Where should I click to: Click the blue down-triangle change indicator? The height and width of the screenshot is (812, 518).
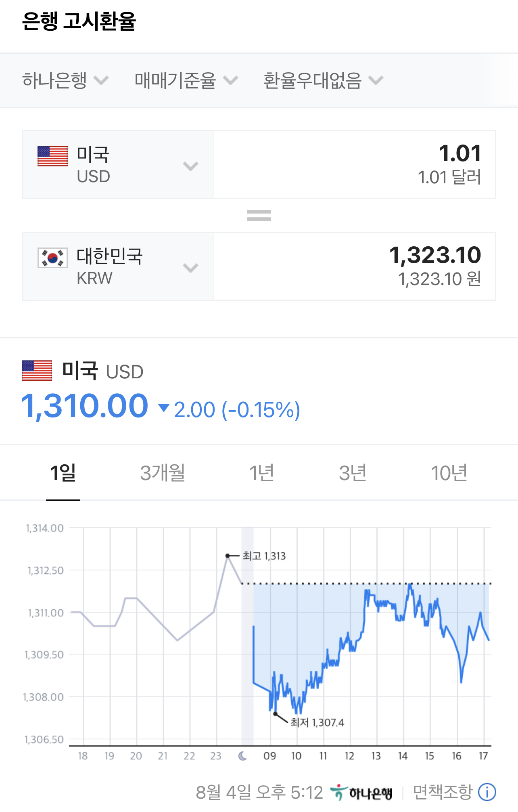163,408
